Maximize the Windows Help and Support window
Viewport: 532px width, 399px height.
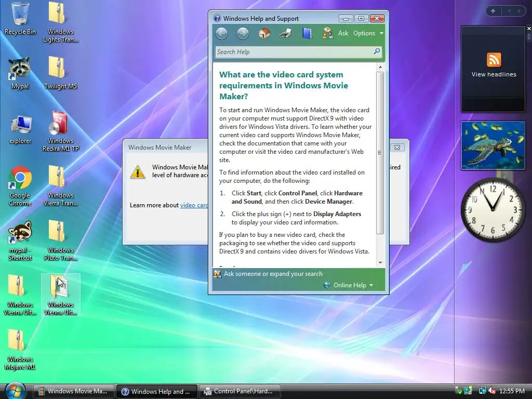361,19
